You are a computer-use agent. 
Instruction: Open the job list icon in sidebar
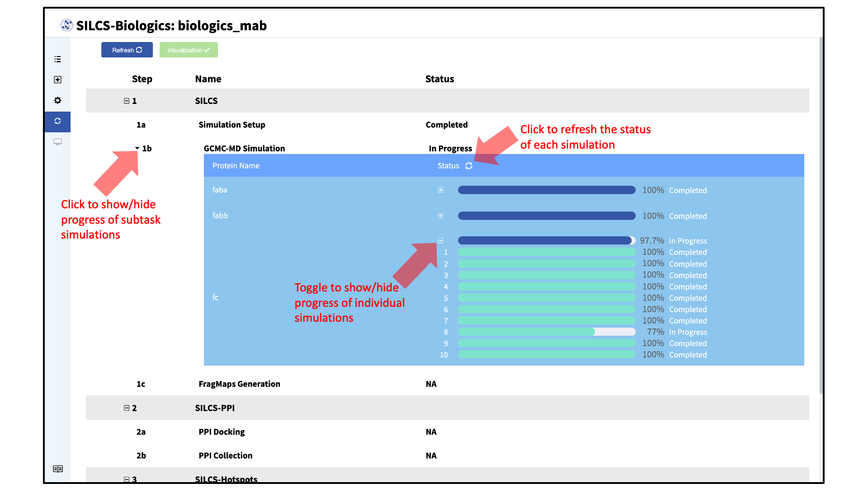(x=57, y=59)
